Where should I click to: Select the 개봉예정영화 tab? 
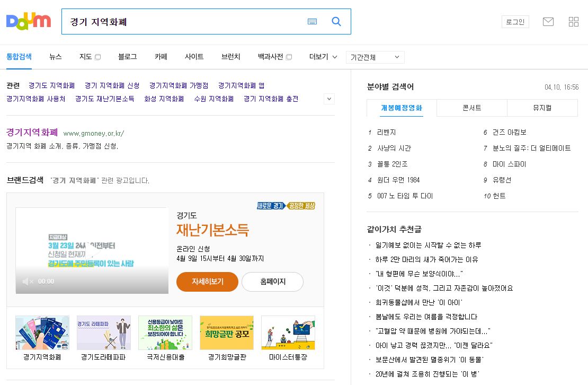(402, 108)
